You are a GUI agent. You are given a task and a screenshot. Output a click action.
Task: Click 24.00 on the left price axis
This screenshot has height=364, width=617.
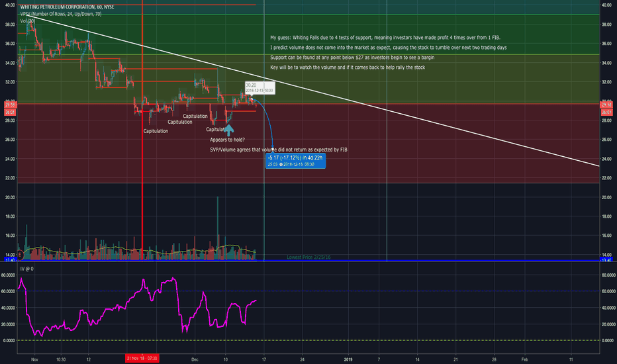(10, 159)
